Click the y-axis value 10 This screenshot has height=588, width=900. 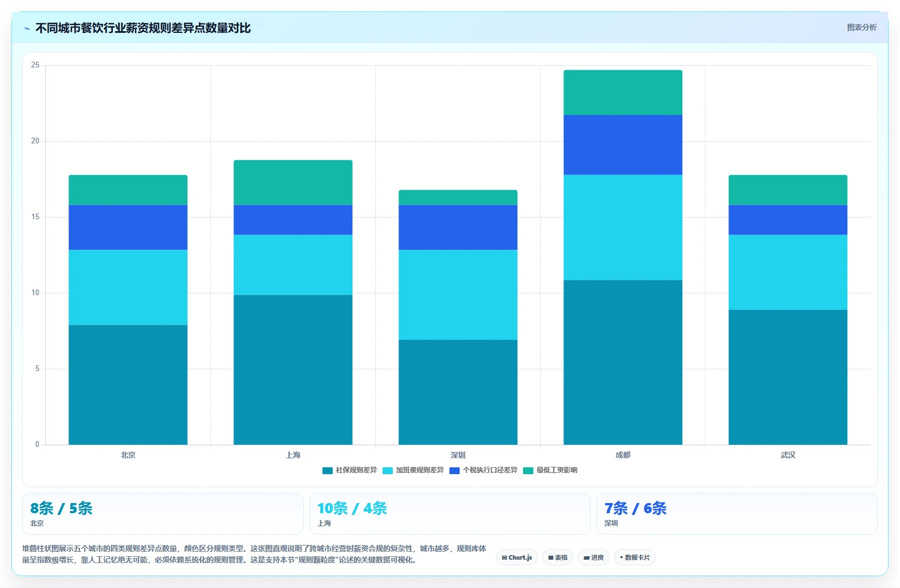(x=35, y=293)
